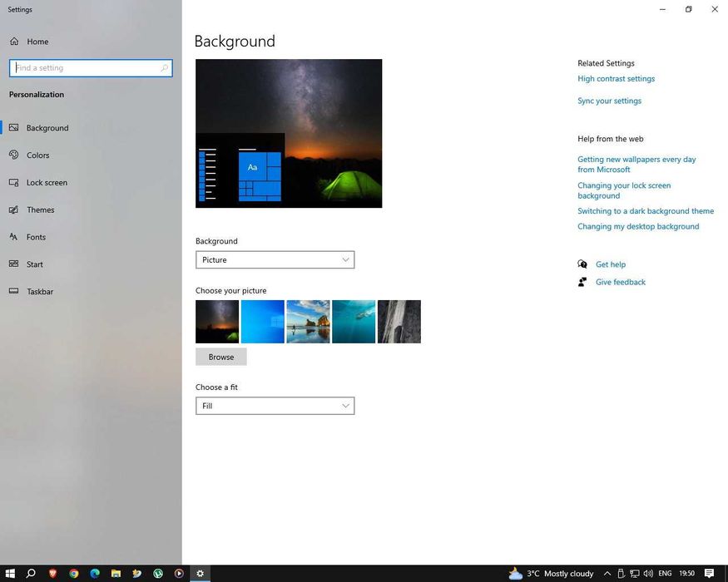Image resolution: width=728 pixels, height=582 pixels.
Task: Click the Give feedback person icon
Action: coord(582,282)
